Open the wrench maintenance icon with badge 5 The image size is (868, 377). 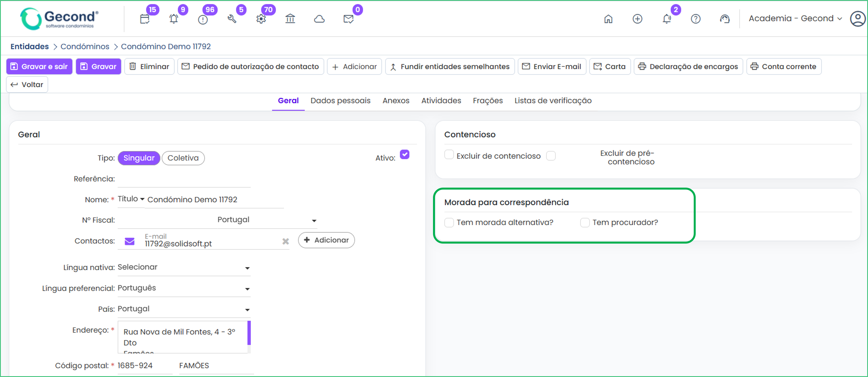[232, 19]
